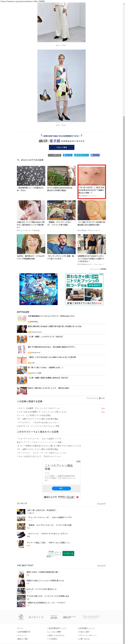Open ニッケタイランド personnel news item

[45, 337]
